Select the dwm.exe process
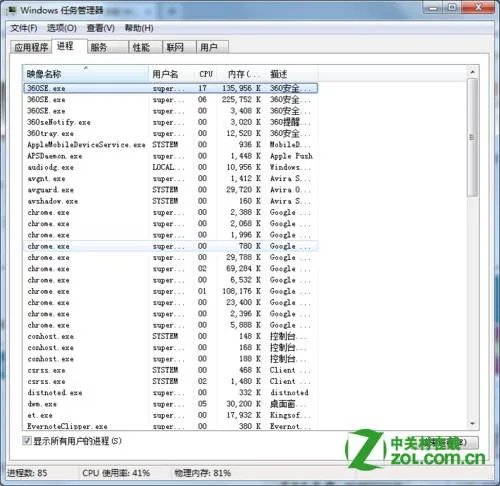Viewport: 500px width, 486px height. click(171, 404)
